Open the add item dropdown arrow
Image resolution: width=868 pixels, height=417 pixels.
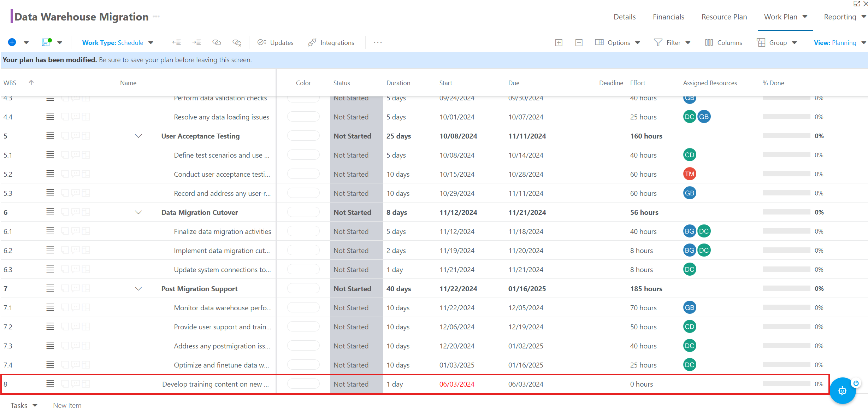click(x=26, y=43)
